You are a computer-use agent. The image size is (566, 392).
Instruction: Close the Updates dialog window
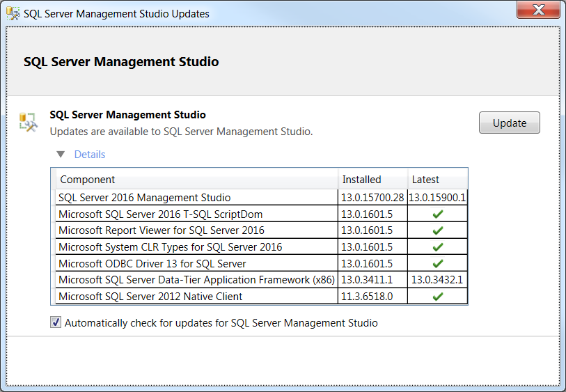click(x=537, y=10)
